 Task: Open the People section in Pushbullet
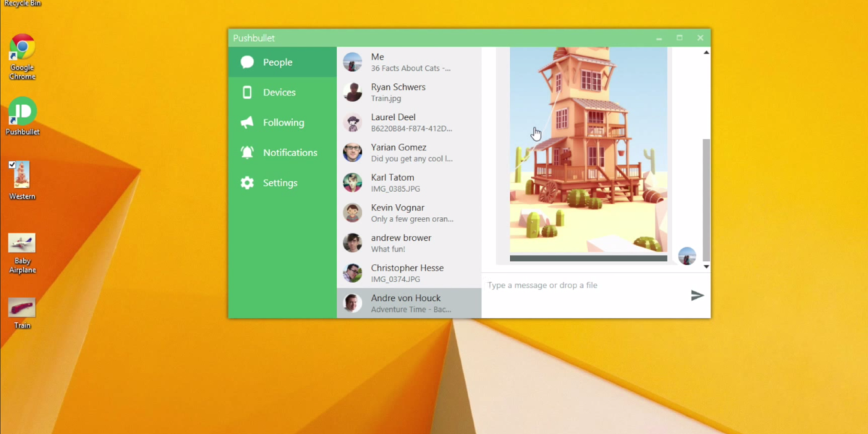(283, 62)
